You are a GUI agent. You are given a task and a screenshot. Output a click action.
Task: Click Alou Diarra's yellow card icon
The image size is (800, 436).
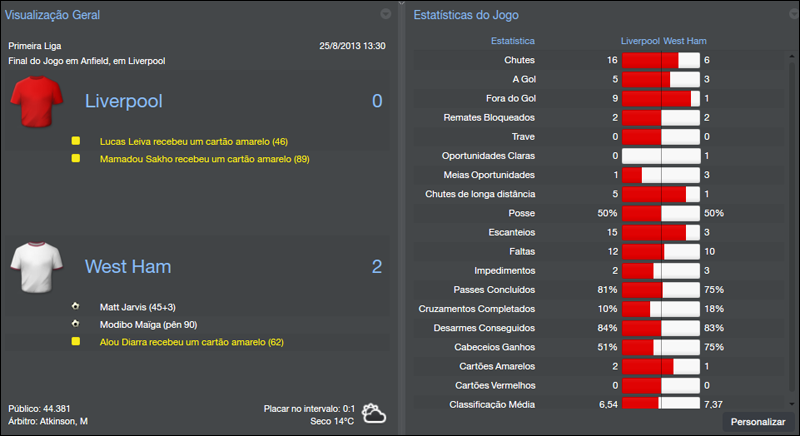click(x=75, y=341)
